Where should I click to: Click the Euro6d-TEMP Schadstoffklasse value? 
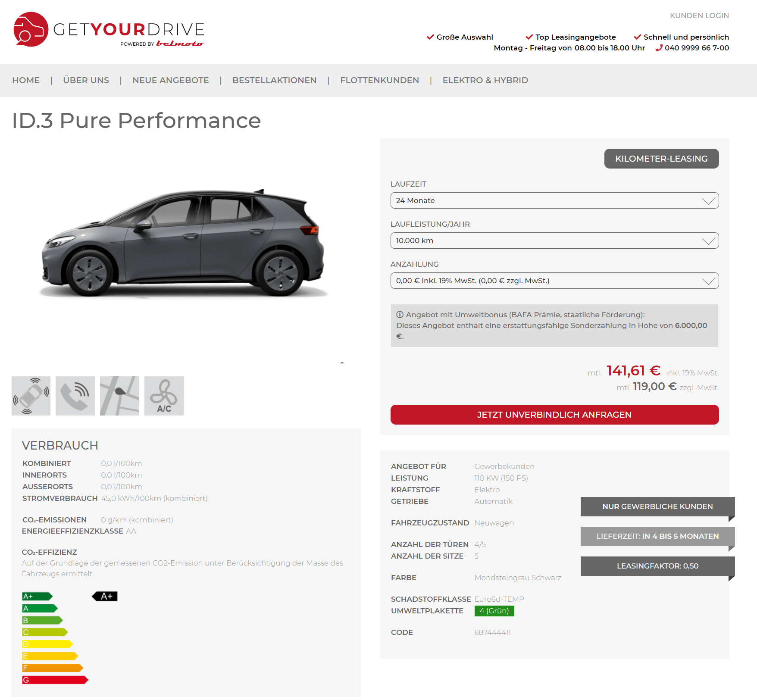tap(499, 599)
